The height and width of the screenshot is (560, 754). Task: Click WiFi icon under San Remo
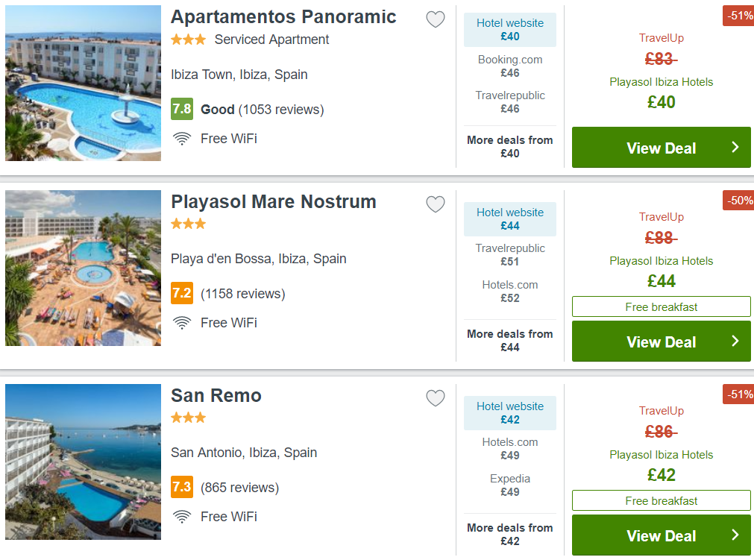(182, 517)
